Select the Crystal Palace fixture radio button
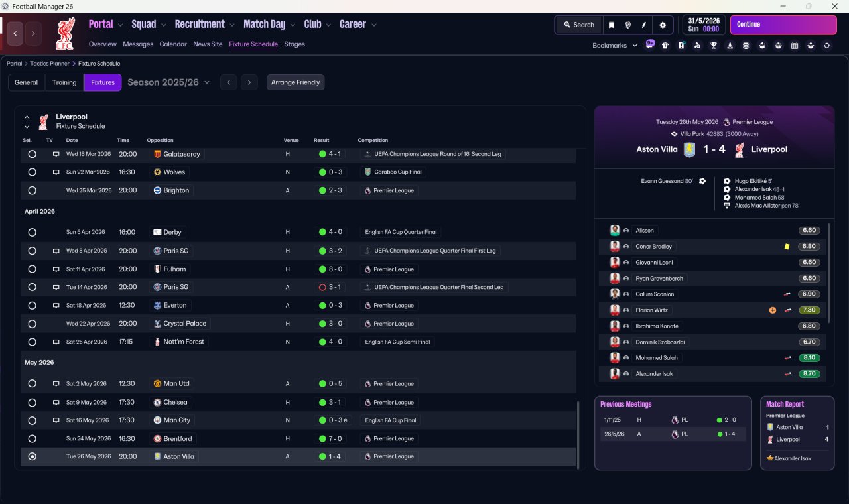 click(32, 324)
